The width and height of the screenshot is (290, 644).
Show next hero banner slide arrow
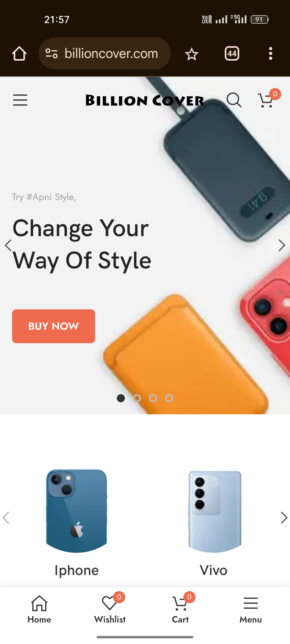coord(282,245)
